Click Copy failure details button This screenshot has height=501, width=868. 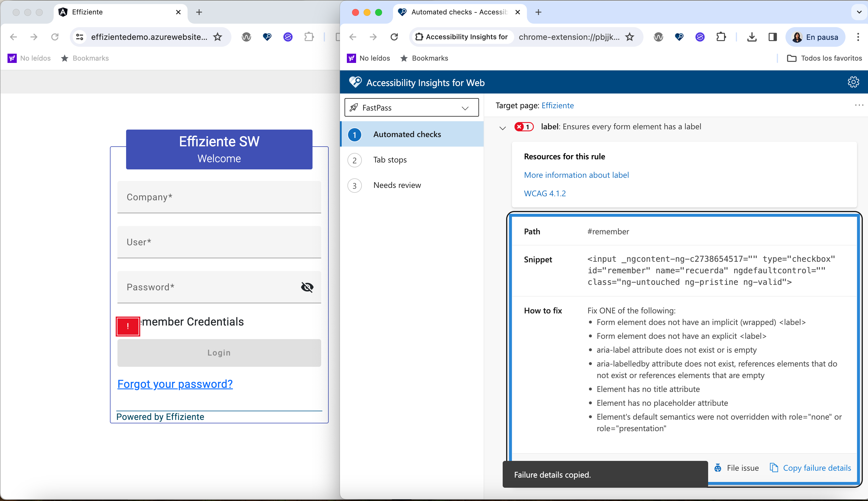coord(810,468)
